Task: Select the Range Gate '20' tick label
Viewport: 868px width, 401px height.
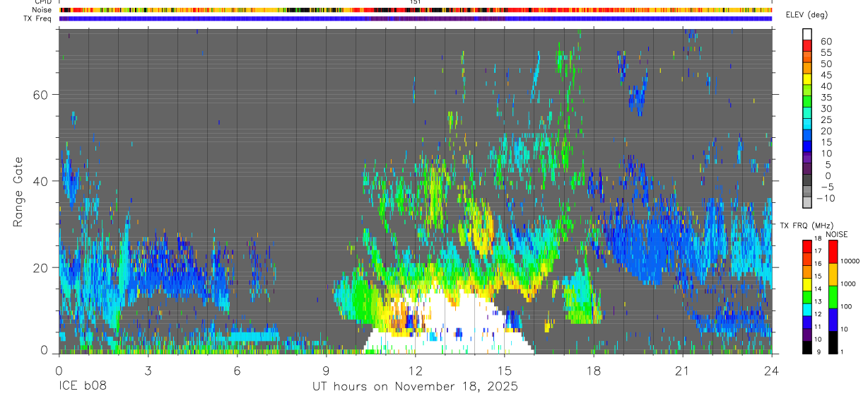Action: [41, 267]
